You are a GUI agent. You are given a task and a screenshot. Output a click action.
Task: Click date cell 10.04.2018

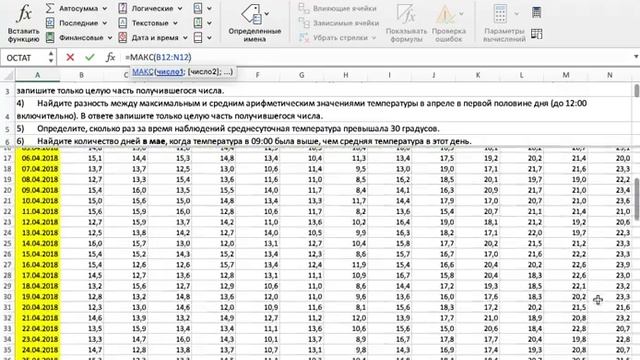(x=38, y=200)
